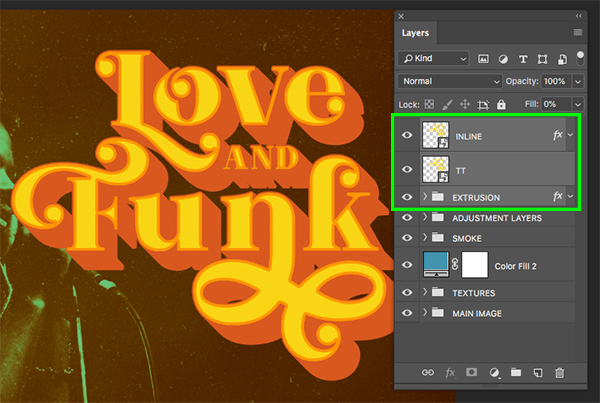
Task: Expand the EXTRUSION group folder
Action: tap(426, 198)
